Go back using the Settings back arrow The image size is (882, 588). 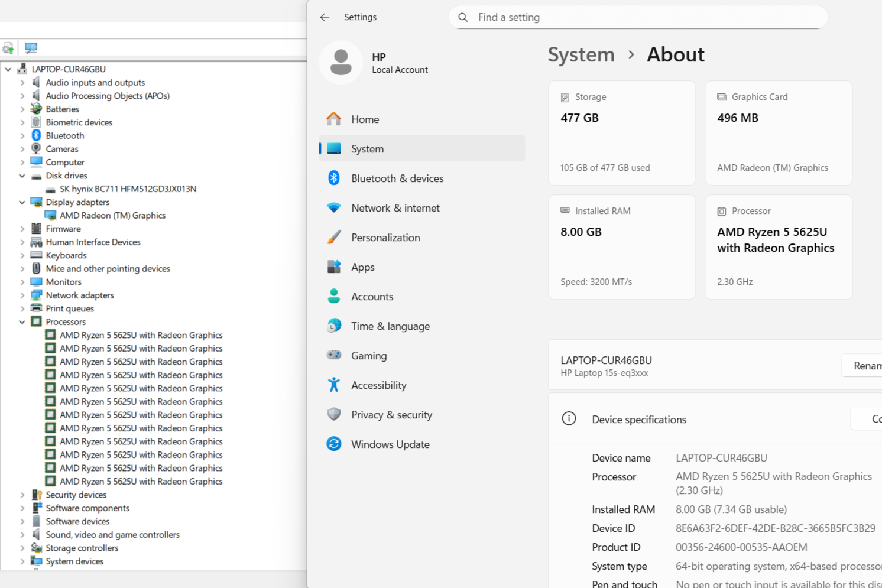pyautogui.click(x=325, y=17)
